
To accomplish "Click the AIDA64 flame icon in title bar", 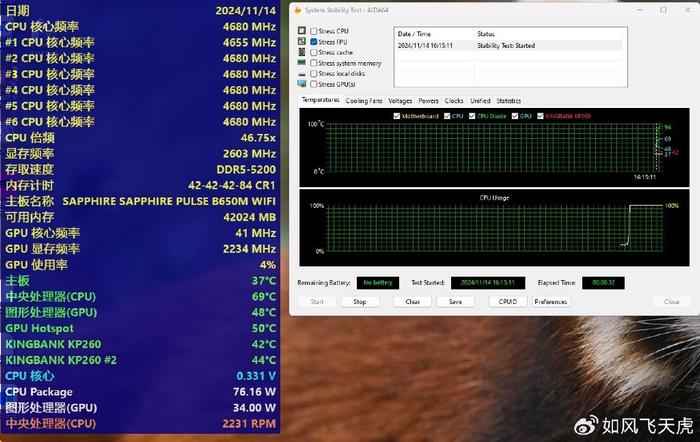I will pos(298,10).
